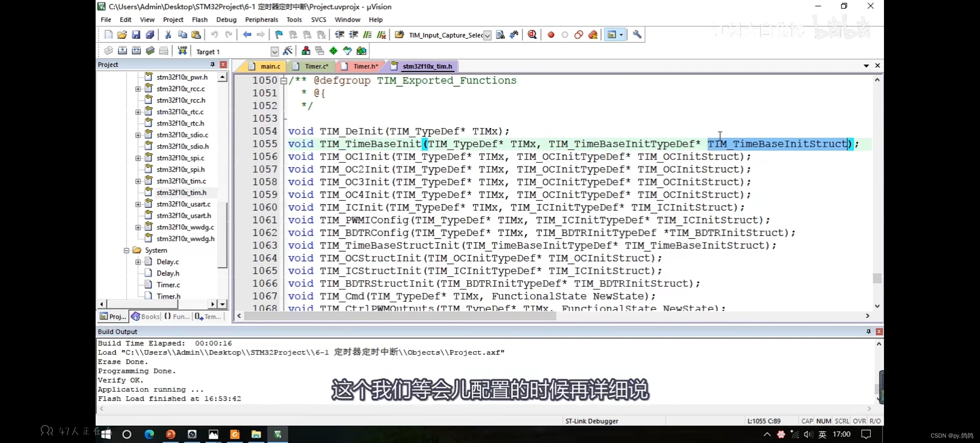Toggle enable/disable breakpoint circle icon
980x443 pixels.
[x=565, y=35]
